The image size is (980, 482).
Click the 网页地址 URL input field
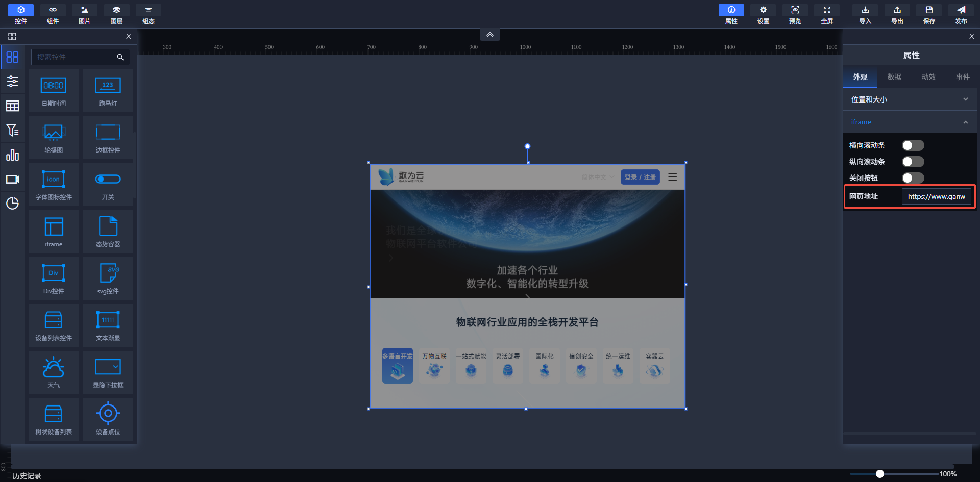point(937,196)
